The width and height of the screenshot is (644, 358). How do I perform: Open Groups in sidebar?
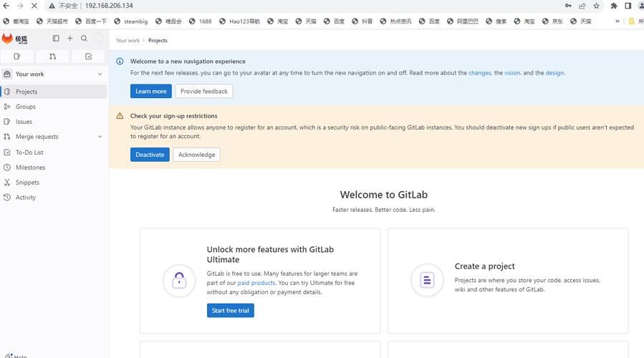click(54, 107)
